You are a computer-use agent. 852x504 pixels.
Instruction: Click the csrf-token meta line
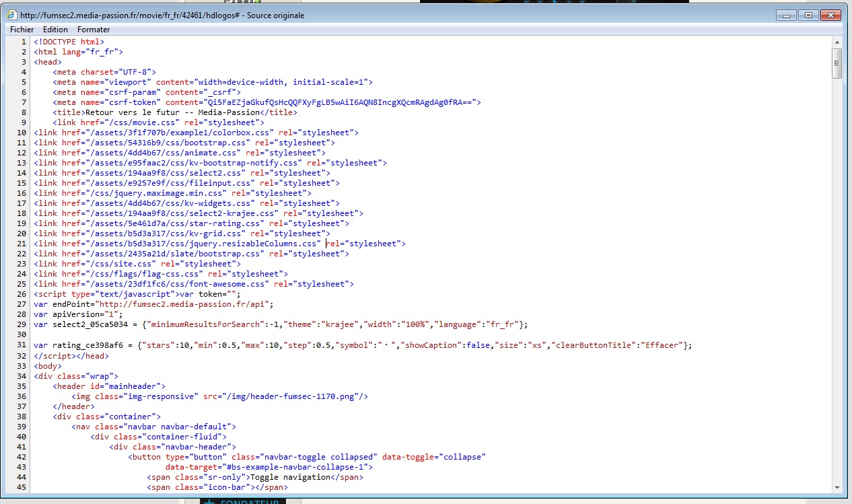pyautogui.click(x=267, y=102)
